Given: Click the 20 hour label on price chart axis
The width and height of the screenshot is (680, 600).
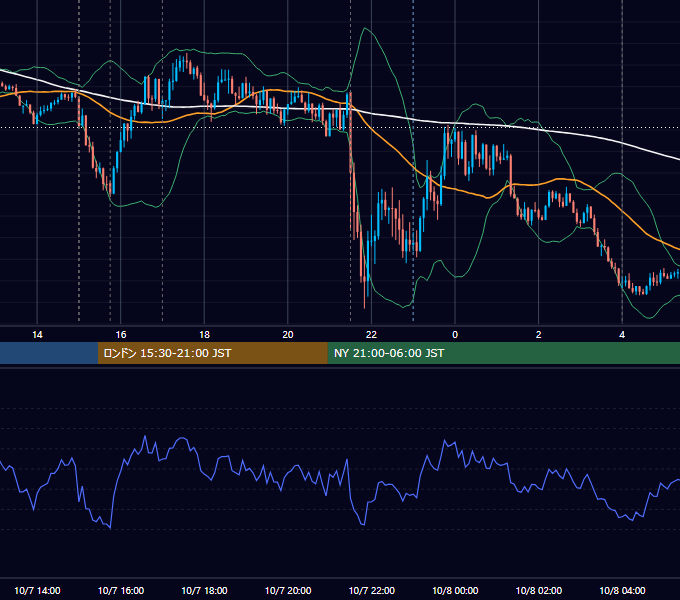Looking at the screenshot, I should click(288, 335).
